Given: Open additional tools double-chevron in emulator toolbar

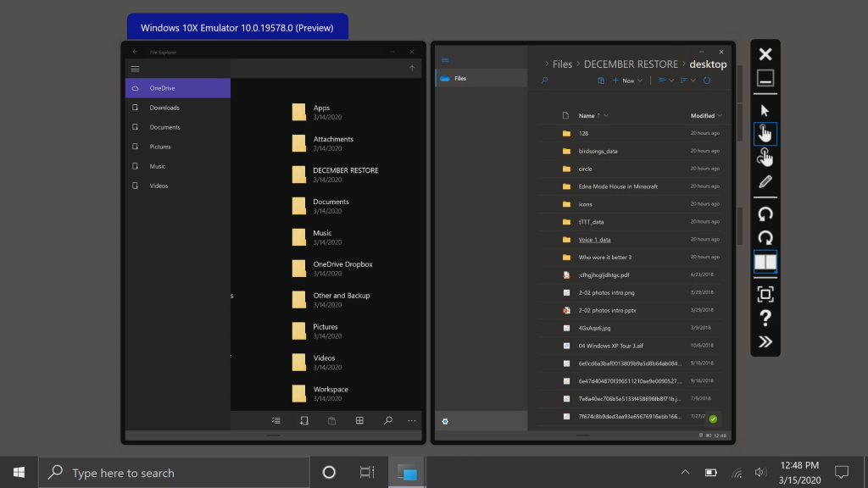Looking at the screenshot, I should click(765, 341).
